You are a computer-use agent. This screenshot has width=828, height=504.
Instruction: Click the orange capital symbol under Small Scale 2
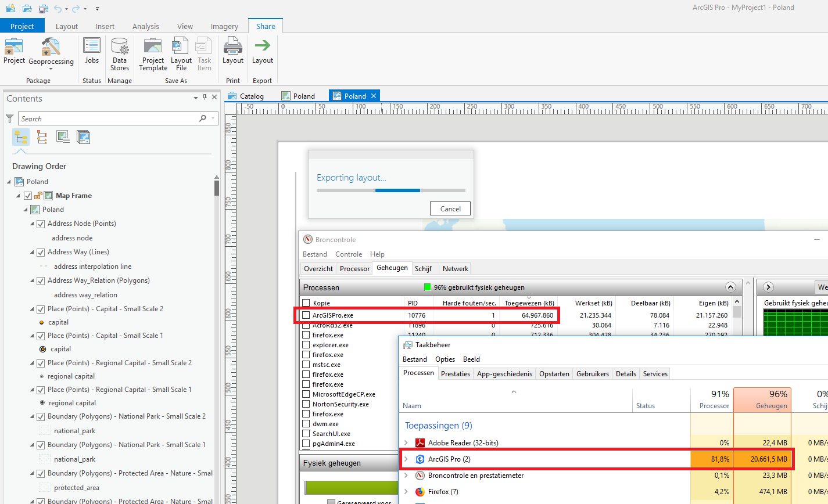(41, 322)
